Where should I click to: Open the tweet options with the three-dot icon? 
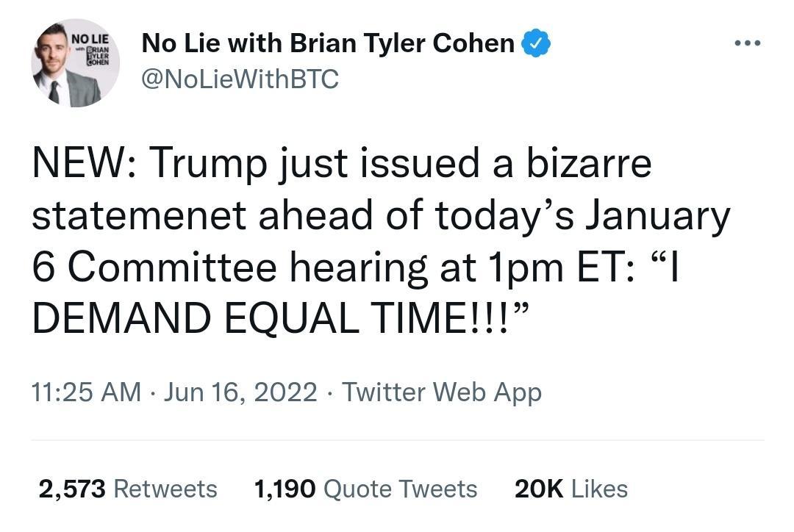tap(748, 43)
